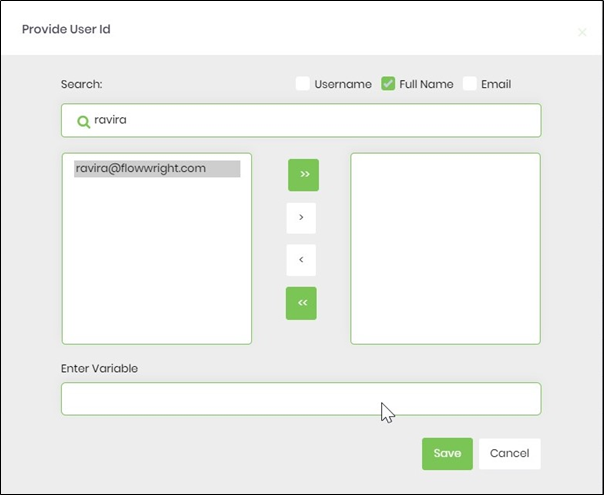Click inside the empty selected users list

point(445,248)
